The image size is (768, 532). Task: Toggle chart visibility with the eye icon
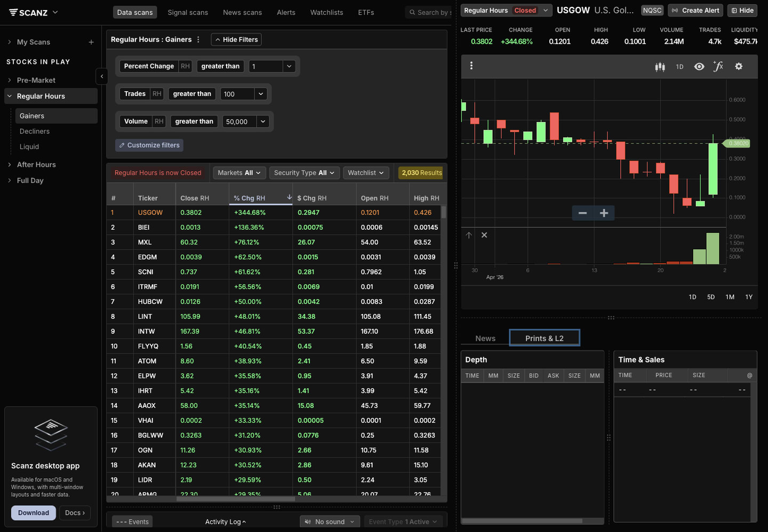(x=699, y=67)
